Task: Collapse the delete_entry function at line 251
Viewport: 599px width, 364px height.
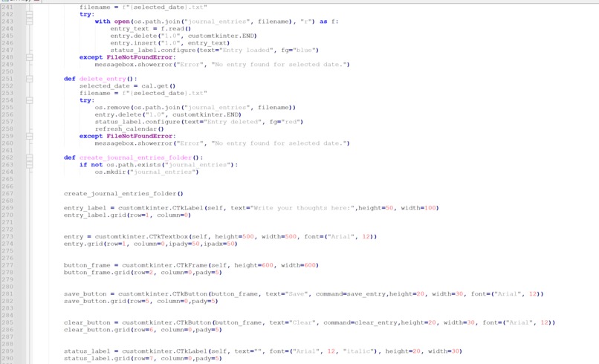Action: click(x=30, y=79)
